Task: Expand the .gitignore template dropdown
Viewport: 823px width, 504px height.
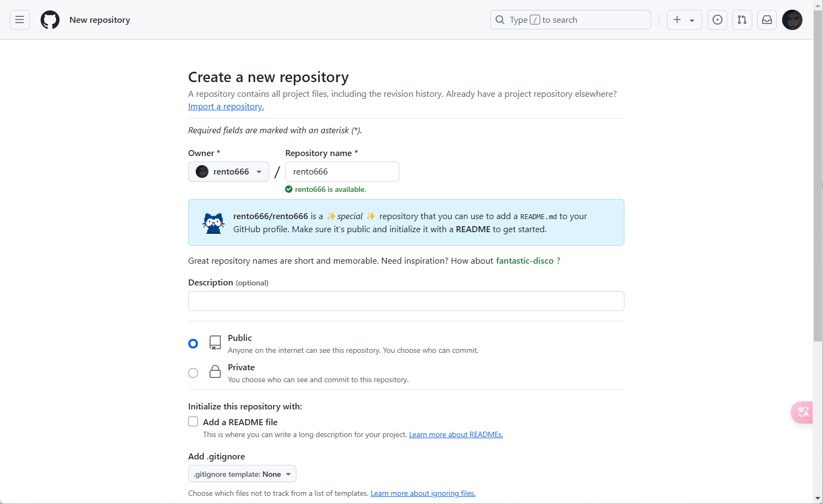Action: (x=242, y=474)
